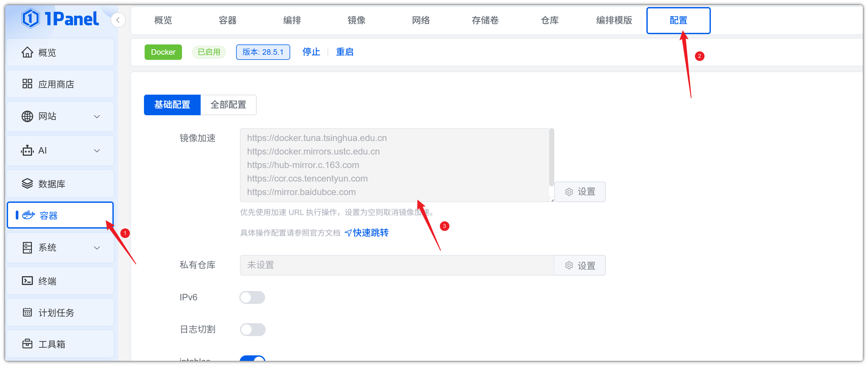This screenshot has height=366, width=868.
Task: Select the 全部配置 tab
Action: coord(228,105)
